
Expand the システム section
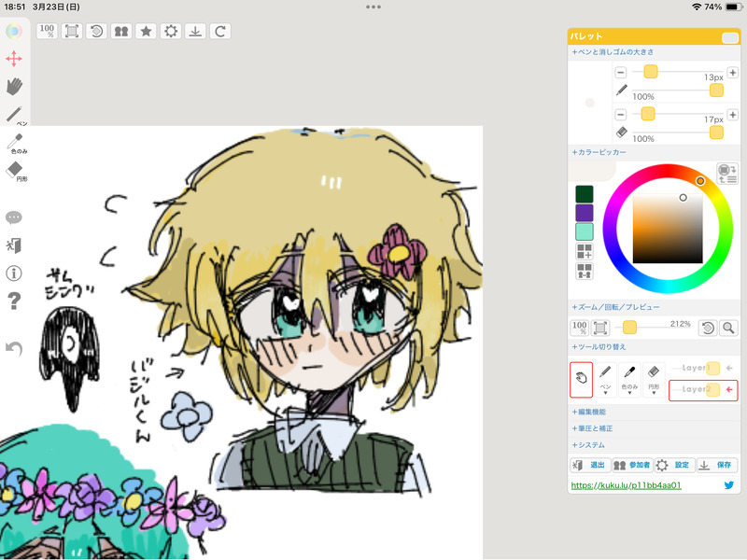[x=588, y=445]
